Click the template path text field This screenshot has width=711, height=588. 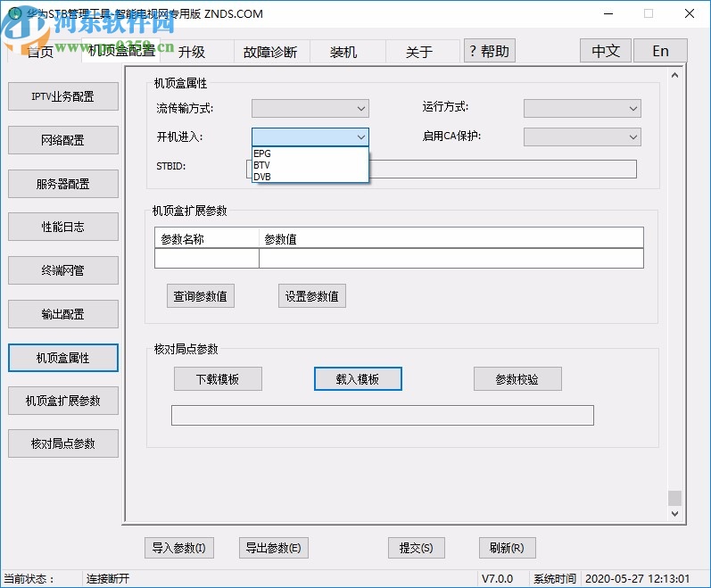(x=382, y=415)
